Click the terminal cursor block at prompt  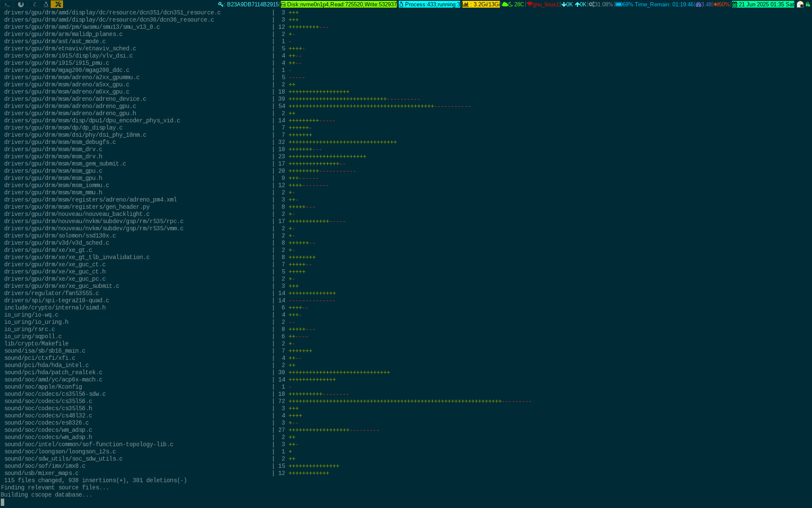(x=3, y=502)
